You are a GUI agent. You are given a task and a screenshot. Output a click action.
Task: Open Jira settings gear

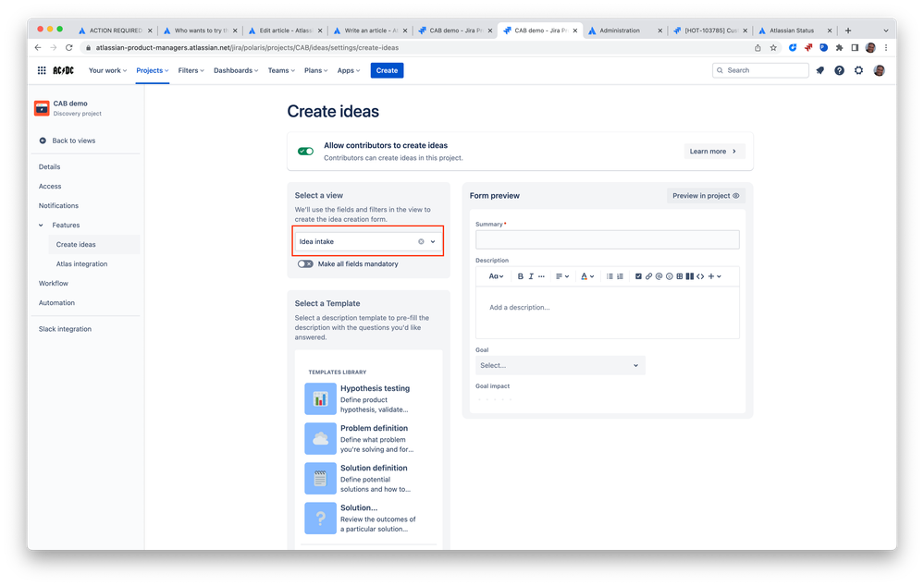point(858,70)
